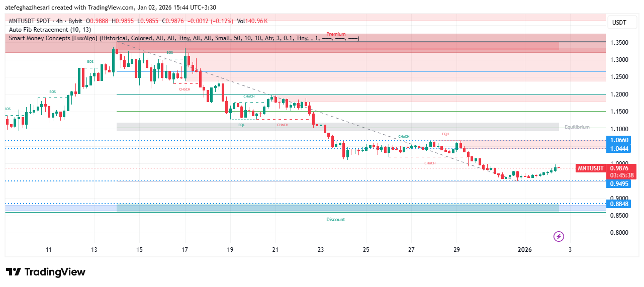Screen dimensions: 644x287
Task: Click the TradingView logo at bottom left
Action: [46, 272]
